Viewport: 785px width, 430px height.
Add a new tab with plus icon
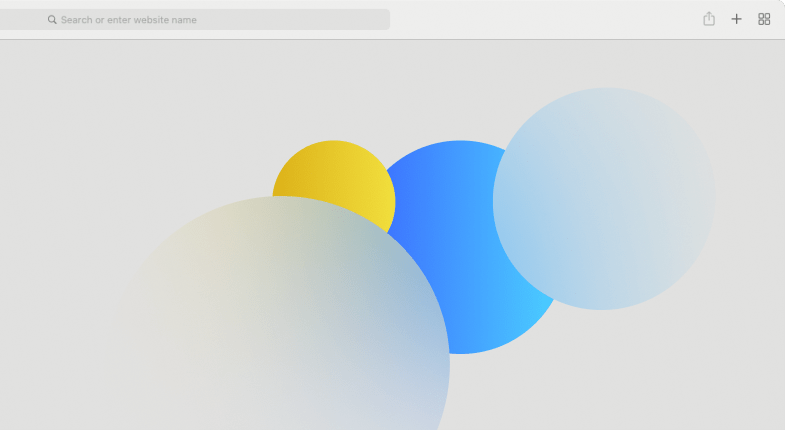tap(736, 19)
